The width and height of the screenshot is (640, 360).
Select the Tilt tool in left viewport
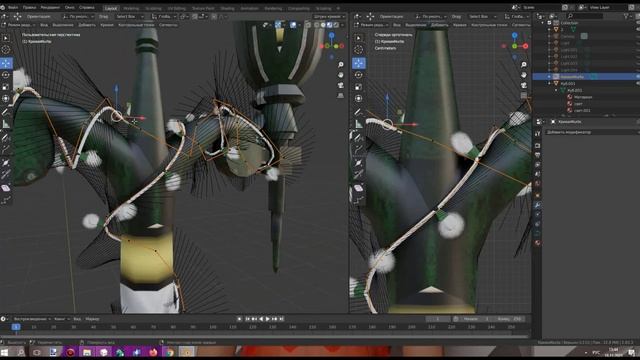click(6, 175)
